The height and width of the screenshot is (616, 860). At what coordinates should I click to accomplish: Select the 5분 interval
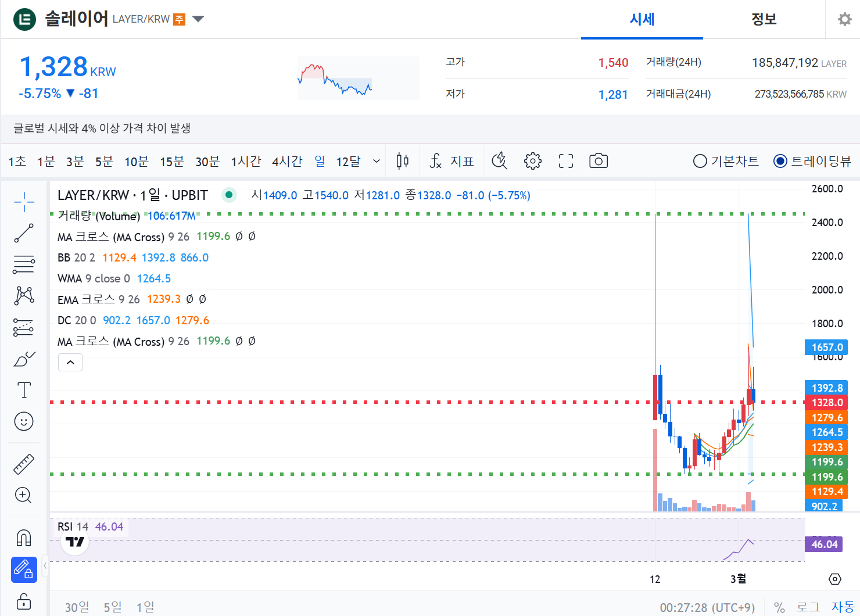pos(104,161)
